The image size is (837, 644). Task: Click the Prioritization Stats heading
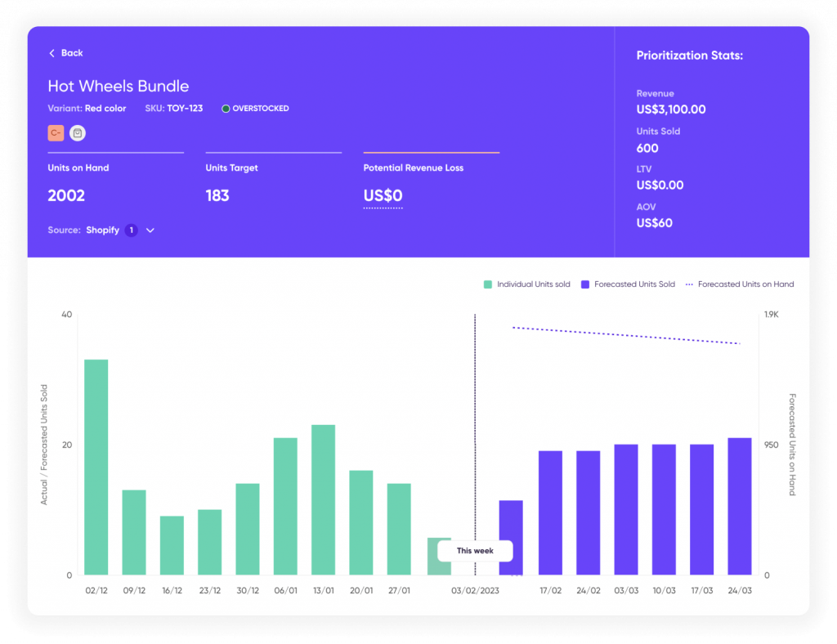click(690, 56)
